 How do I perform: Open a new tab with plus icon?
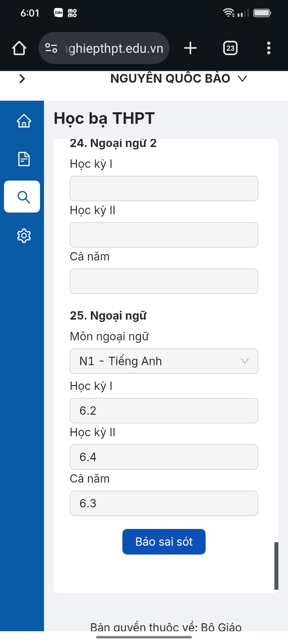(x=190, y=48)
